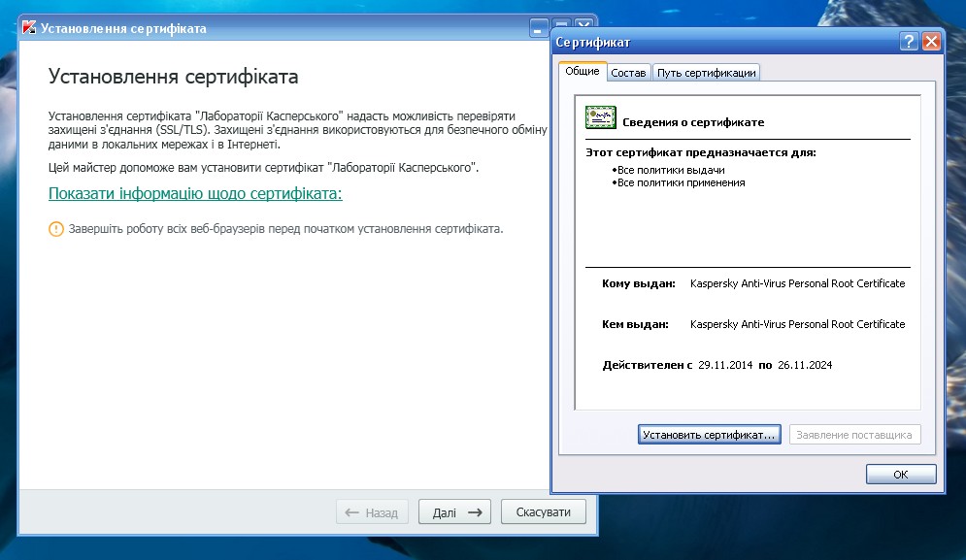The width and height of the screenshot is (966, 560).
Task: Click the Сведения о сертификате heading
Action: [x=693, y=122]
